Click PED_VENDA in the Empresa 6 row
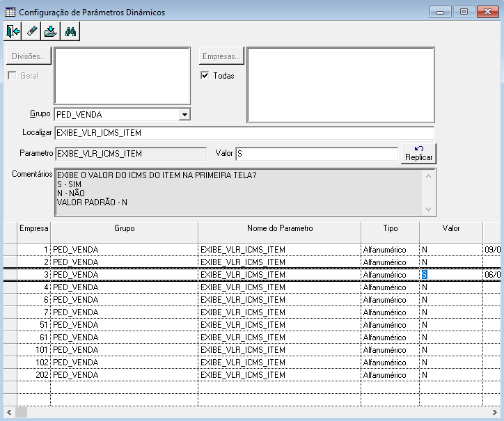The width and height of the screenshot is (504, 421). (x=76, y=300)
